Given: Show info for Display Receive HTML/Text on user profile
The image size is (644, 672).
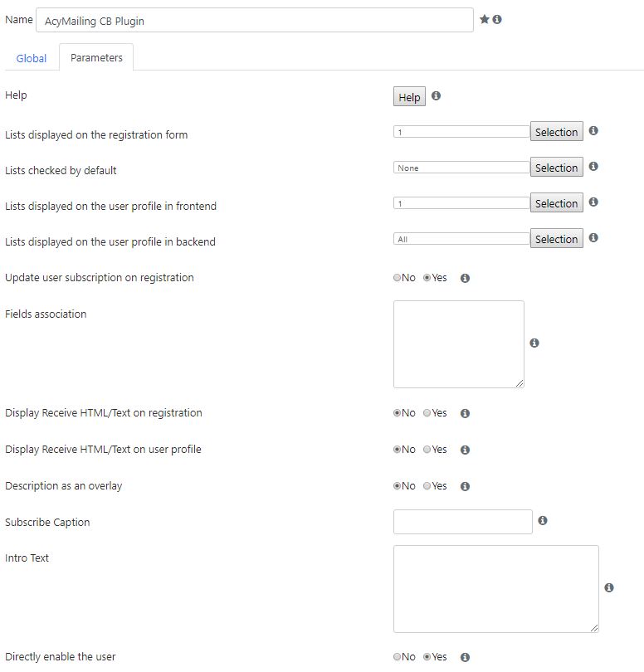Looking at the screenshot, I should [x=466, y=450].
